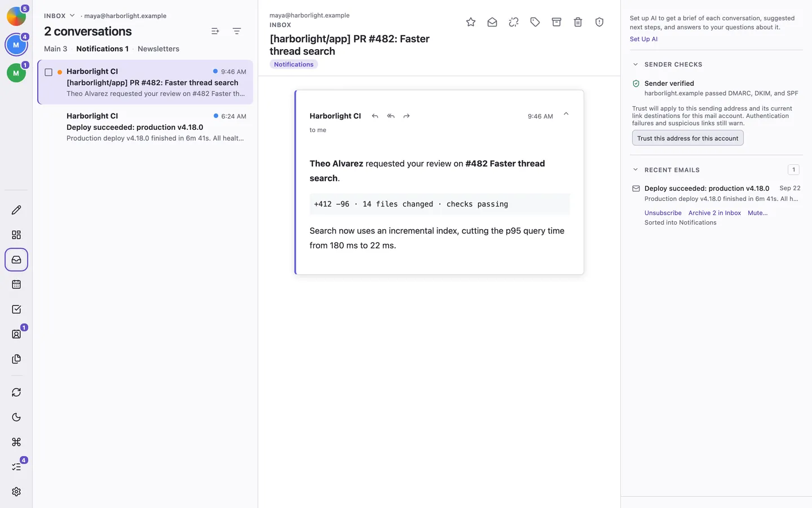
Task: Collapse the Recent Emails section
Action: [x=636, y=170]
